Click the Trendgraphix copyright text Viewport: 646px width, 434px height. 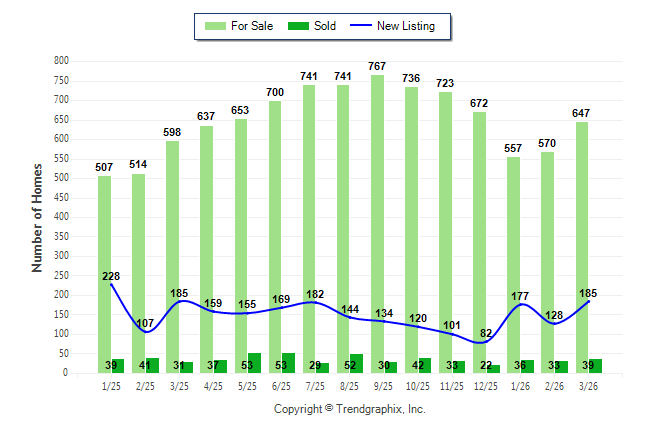tap(350, 409)
